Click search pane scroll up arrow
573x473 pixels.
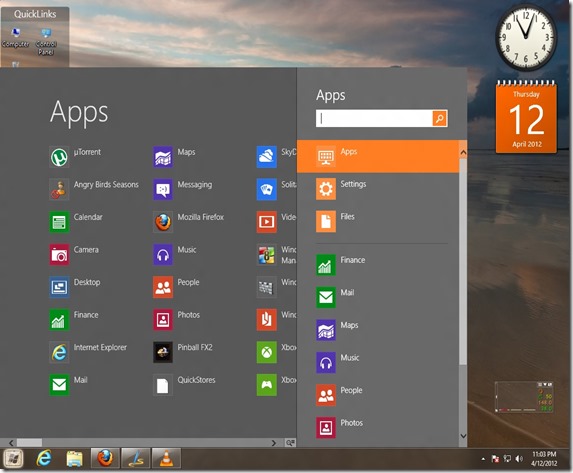tap(463, 152)
